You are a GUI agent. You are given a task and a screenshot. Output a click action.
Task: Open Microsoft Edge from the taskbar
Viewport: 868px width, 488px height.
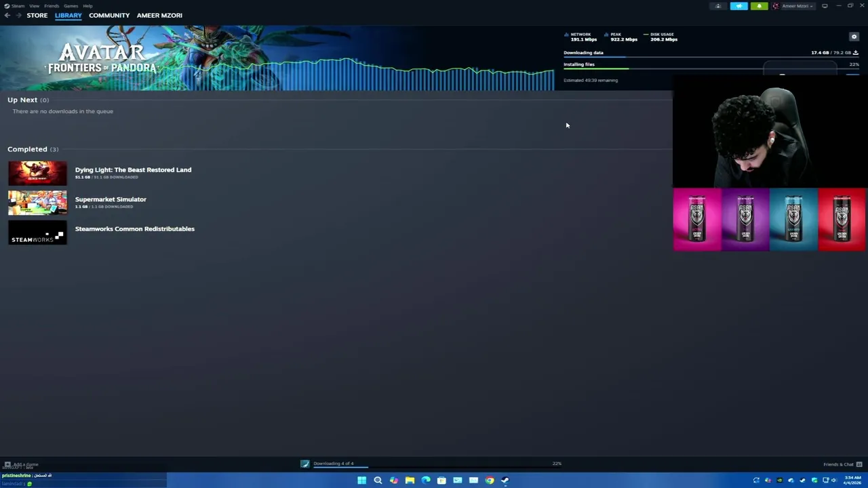[x=426, y=480]
